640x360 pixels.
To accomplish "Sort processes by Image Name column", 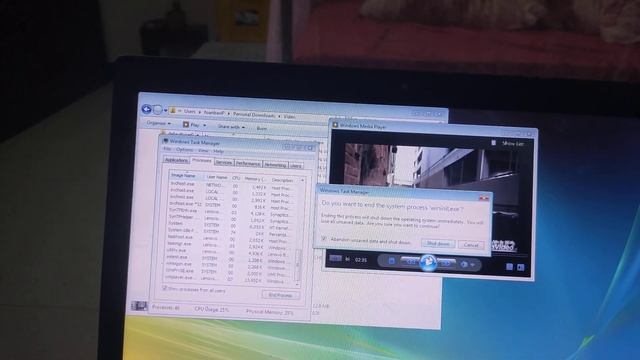I will point(186,176).
